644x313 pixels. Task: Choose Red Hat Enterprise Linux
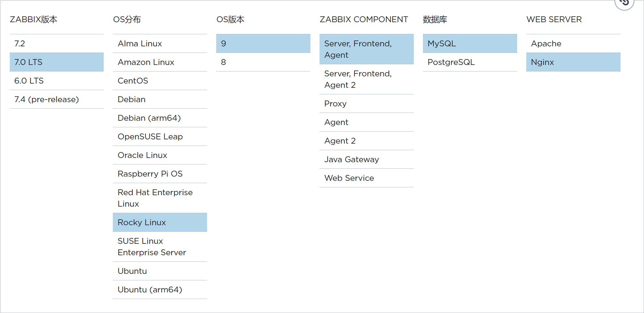tap(160, 198)
